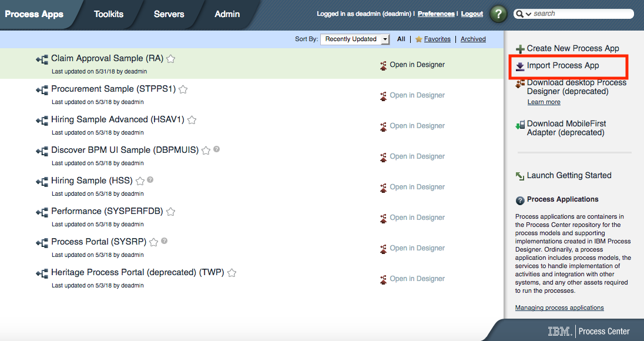This screenshot has height=341, width=644.
Task: Click Create New Process App
Action: click(x=573, y=48)
